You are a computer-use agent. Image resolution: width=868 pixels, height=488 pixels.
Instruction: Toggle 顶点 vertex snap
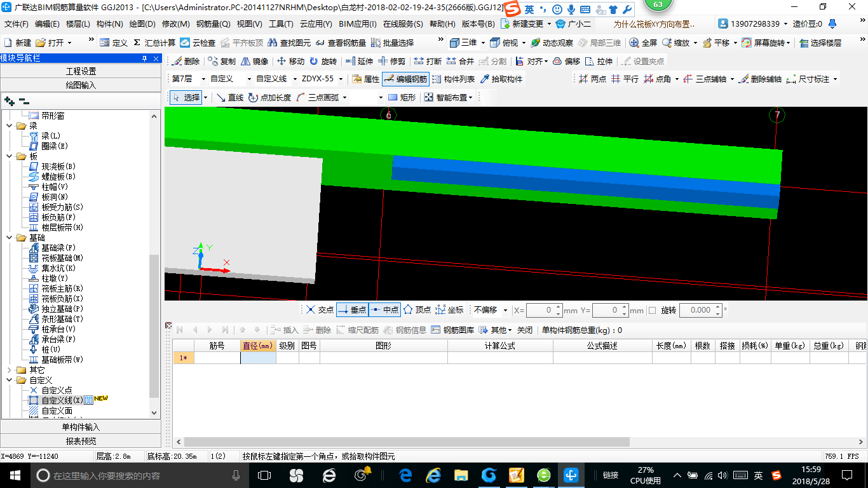(417, 310)
